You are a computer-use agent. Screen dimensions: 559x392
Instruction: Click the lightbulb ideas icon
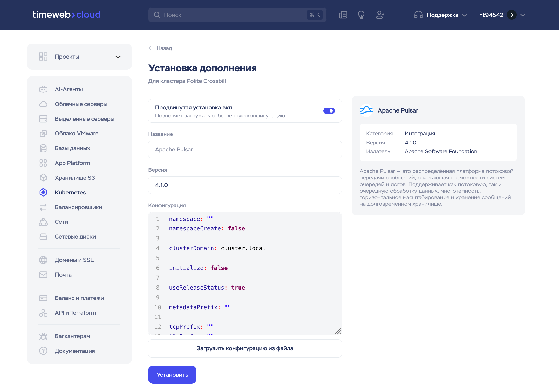pyautogui.click(x=361, y=15)
